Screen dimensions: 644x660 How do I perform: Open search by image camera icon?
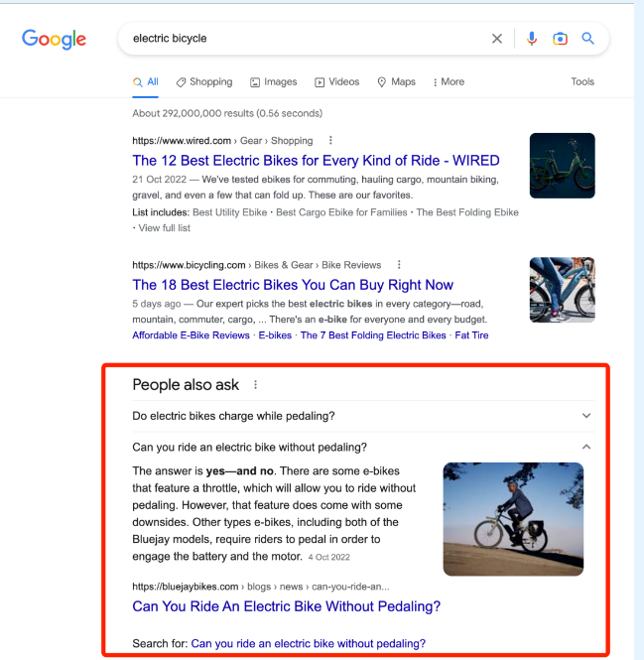[x=560, y=39]
